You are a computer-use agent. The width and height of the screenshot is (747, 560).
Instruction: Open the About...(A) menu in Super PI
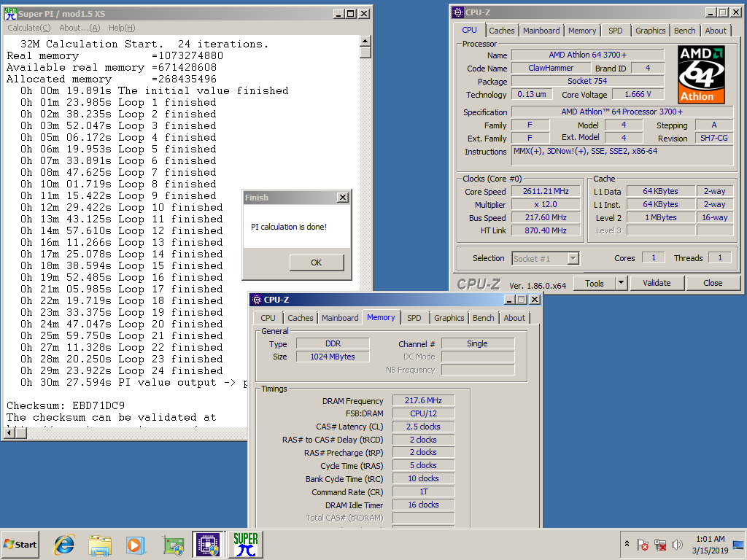tap(80, 28)
